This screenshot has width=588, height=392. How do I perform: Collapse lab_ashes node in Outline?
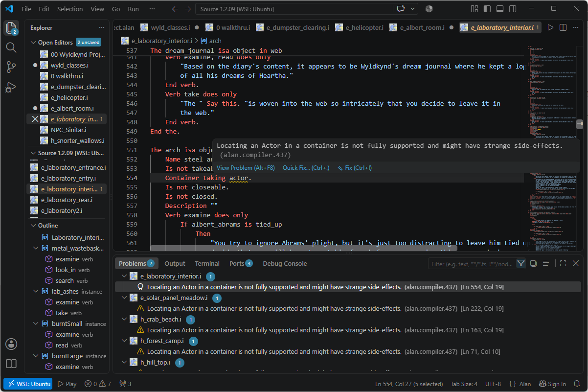tap(36, 291)
